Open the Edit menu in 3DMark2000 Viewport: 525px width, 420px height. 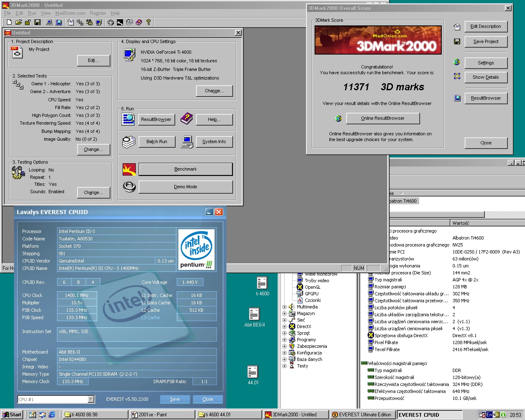coord(19,13)
